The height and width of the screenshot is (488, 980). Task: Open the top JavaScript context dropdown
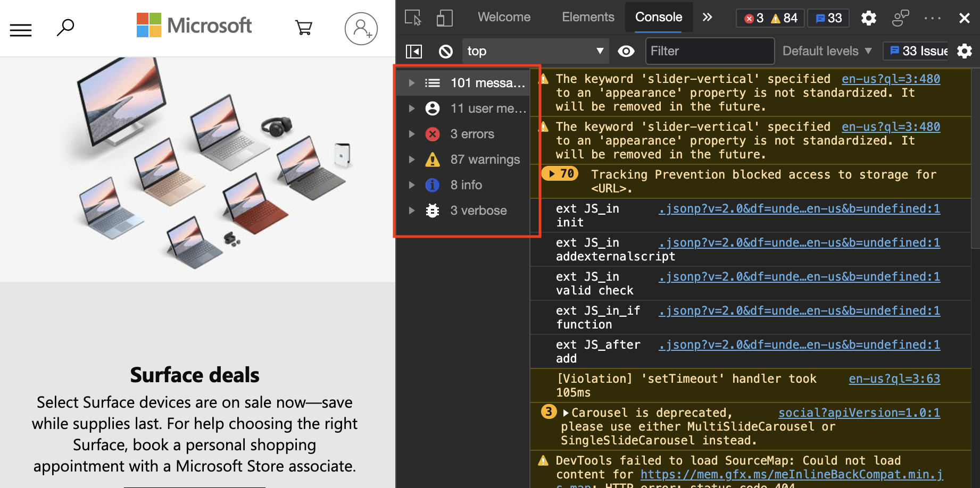coord(535,51)
